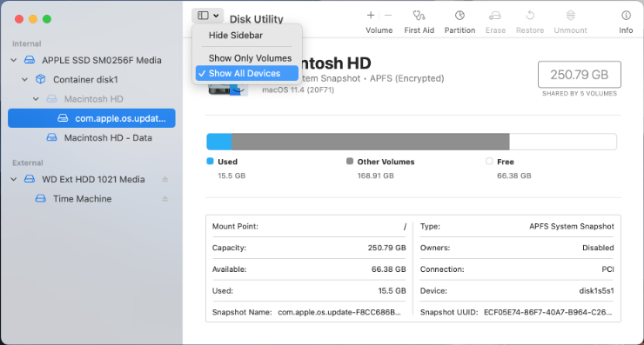Click the blue Used legend swatch
Viewport: 644px width, 345px height.
[210, 162]
